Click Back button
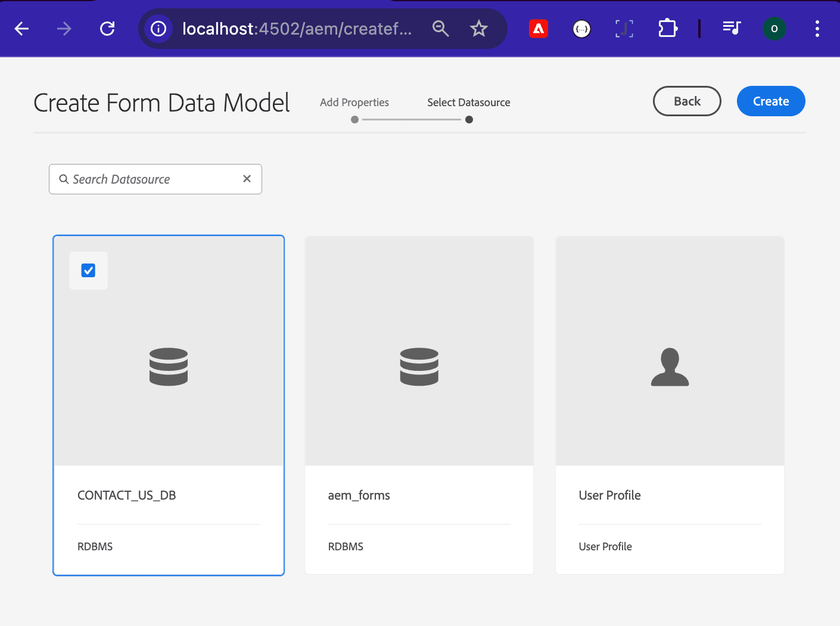This screenshot has width=840, height=626. (x=687, y=101)
